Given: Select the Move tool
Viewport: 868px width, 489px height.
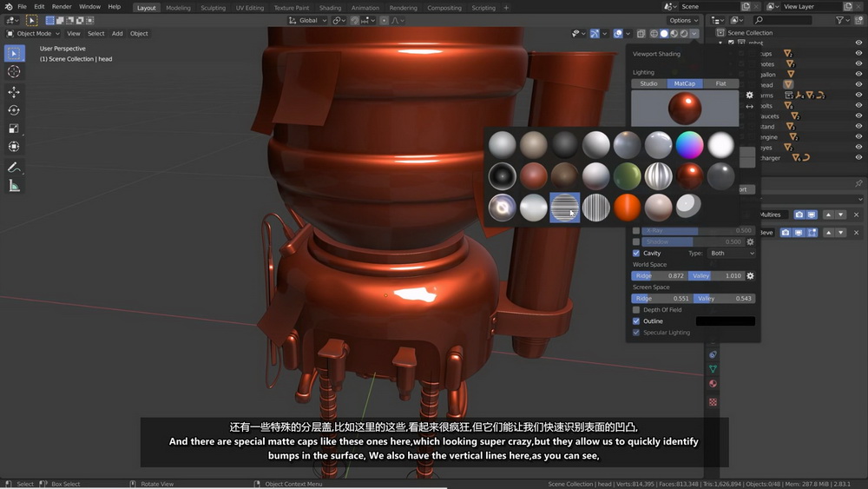Looking at the screenshot, I should pos(14,92).
